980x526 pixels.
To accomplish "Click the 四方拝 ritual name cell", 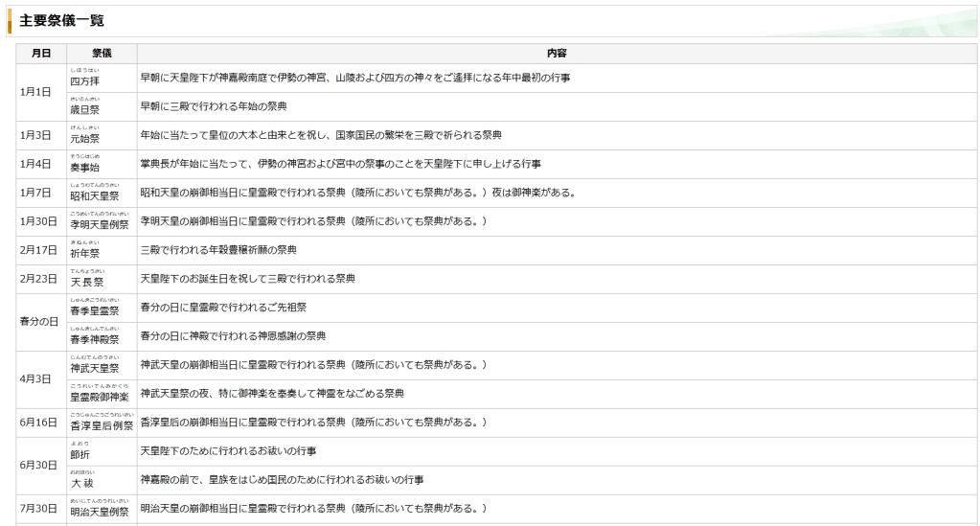I will pyautogui.click(x=84, y=81).
